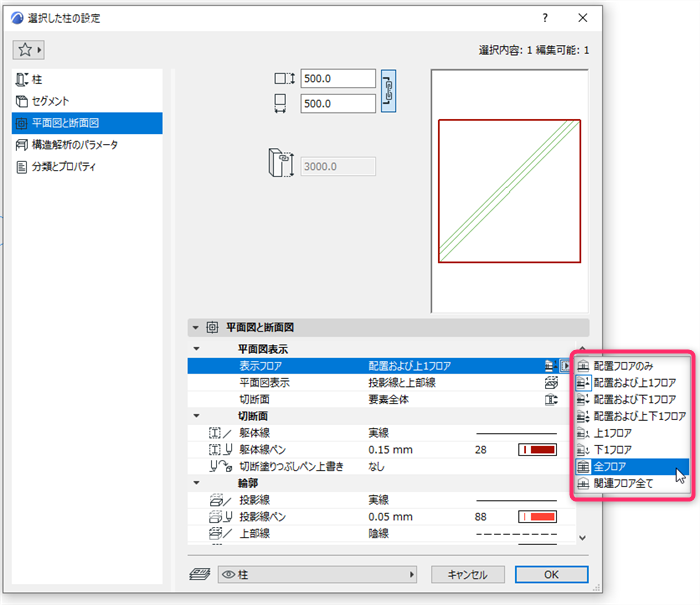This screenshot has width=700, height=605.
Task: Select the 平面図と断面図 sidebar page
Action: click(x=87, y=123)
